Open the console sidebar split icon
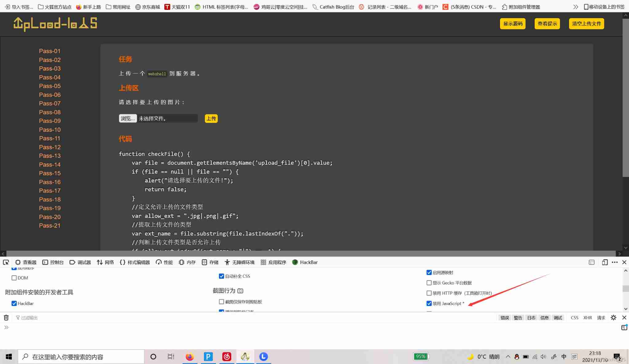This screenshot has width=629, height=364. pos(624,327)
